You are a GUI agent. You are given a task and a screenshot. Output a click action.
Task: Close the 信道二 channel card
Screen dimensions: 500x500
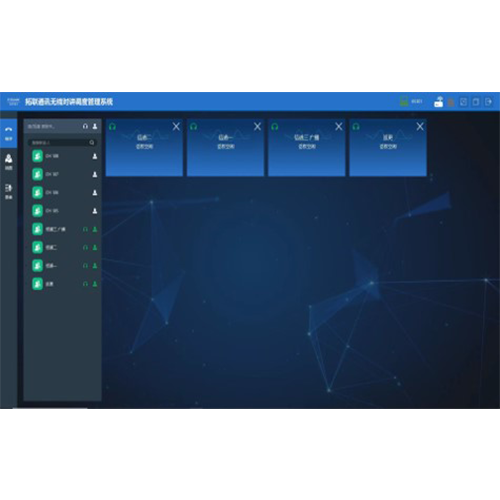(176, 127)
